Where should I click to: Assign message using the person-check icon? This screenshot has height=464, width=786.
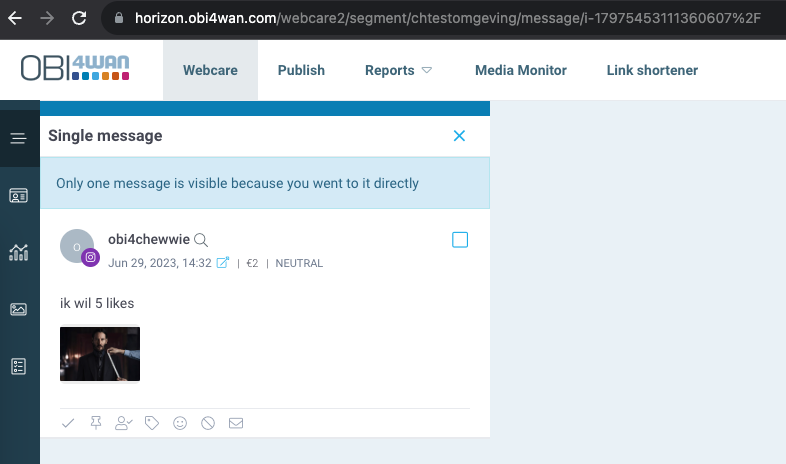pyautogui.click(x=124, y=423)
